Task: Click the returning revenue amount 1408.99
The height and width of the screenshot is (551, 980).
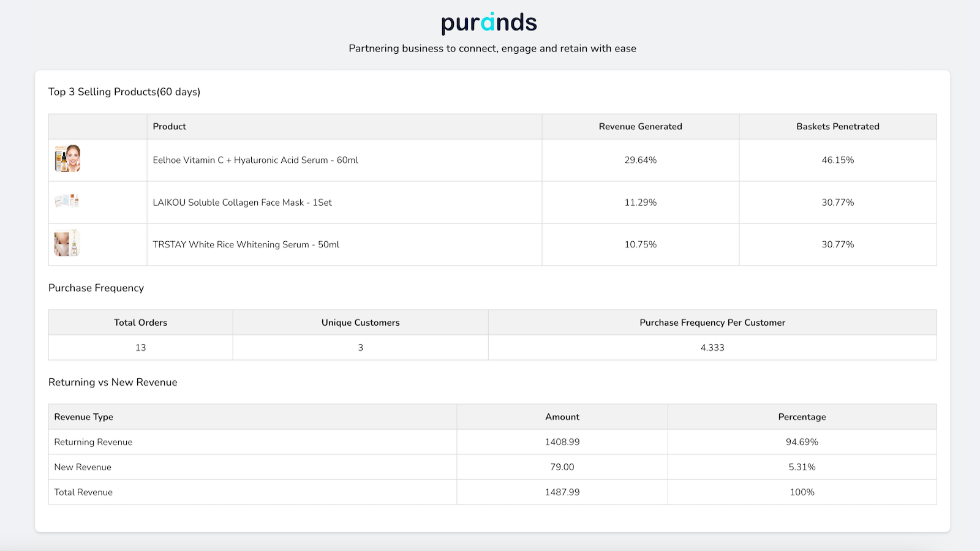Action: [x=562, y=442]
